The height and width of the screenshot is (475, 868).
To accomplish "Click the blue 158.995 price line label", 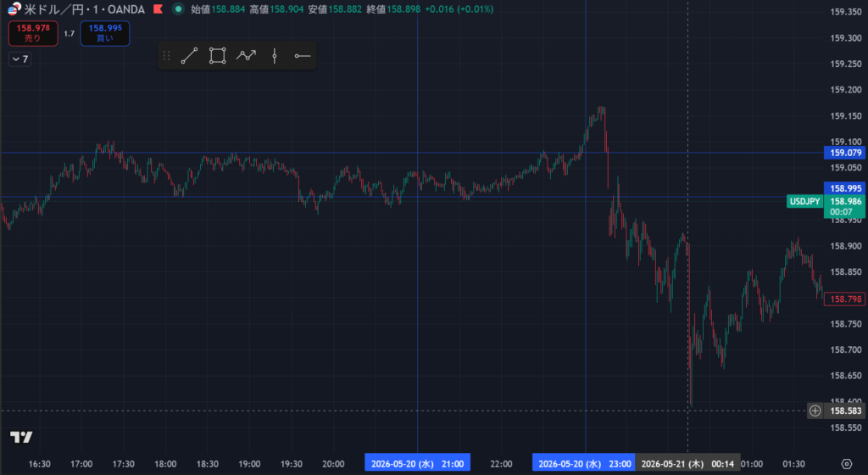I will click(x=845, y=188).
